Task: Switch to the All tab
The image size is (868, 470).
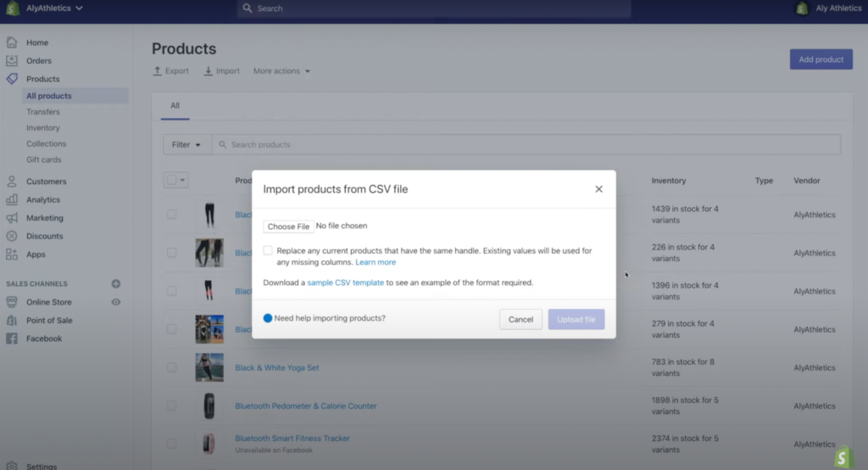Action: pos(175,106)
